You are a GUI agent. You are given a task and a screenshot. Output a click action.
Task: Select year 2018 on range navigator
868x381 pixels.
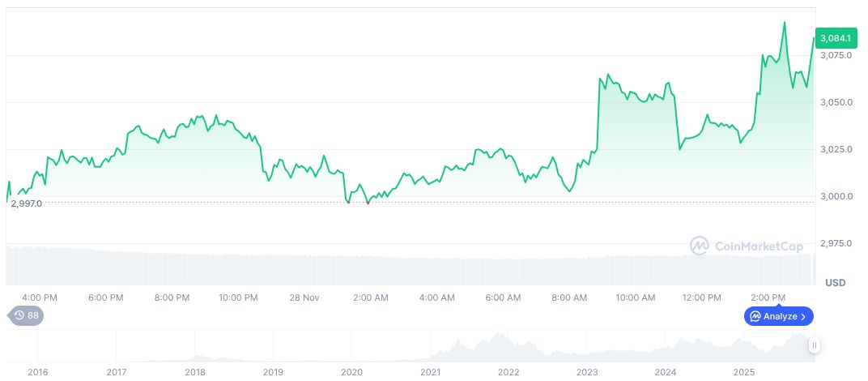point(195,372)
